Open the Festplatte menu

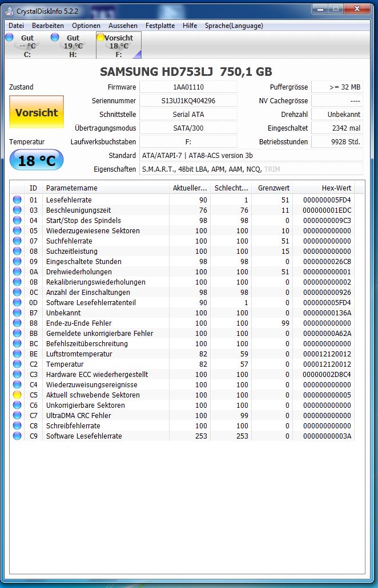[160, 26]
